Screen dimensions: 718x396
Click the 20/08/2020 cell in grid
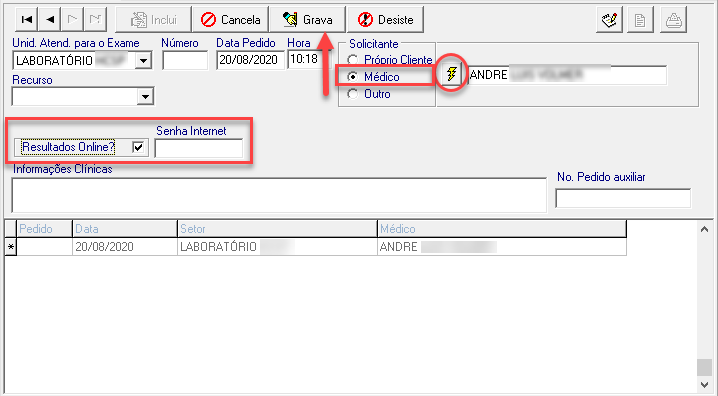[x=125, y=247]
